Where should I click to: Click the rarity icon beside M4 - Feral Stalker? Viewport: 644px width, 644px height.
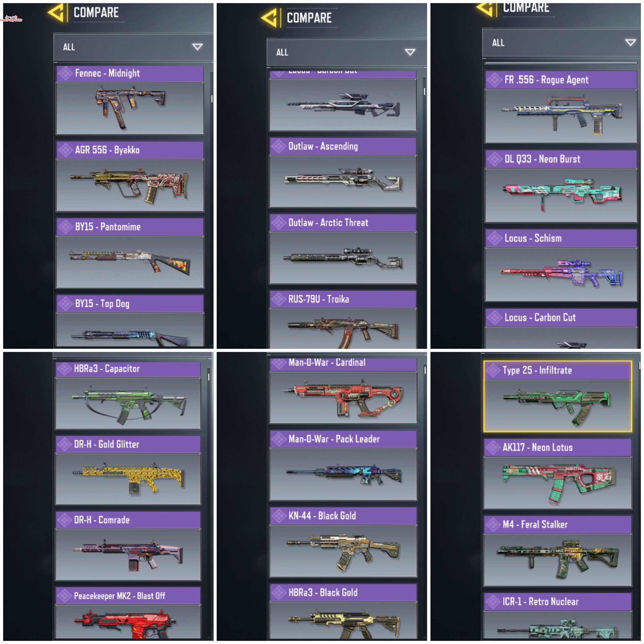pos(493,525)
